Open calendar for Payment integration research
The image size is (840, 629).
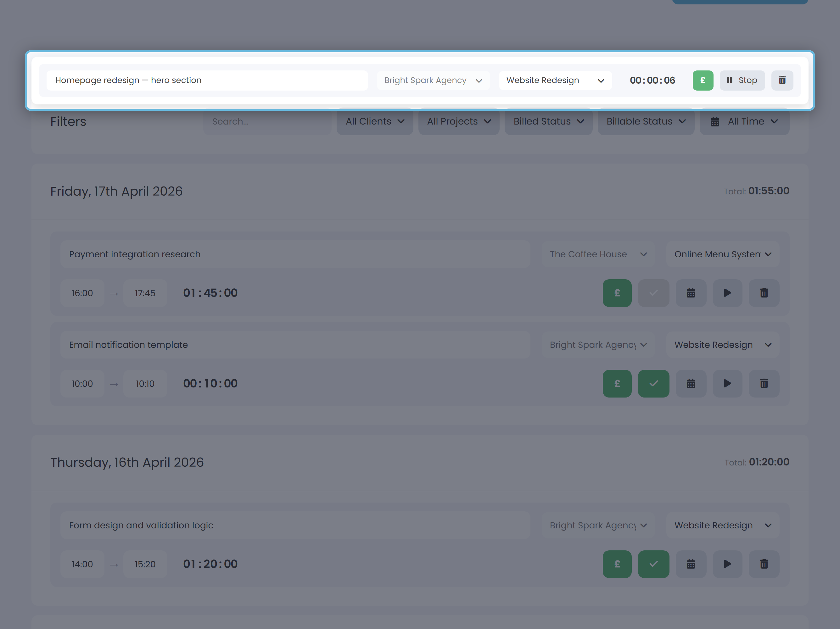(x=691, y=293)
